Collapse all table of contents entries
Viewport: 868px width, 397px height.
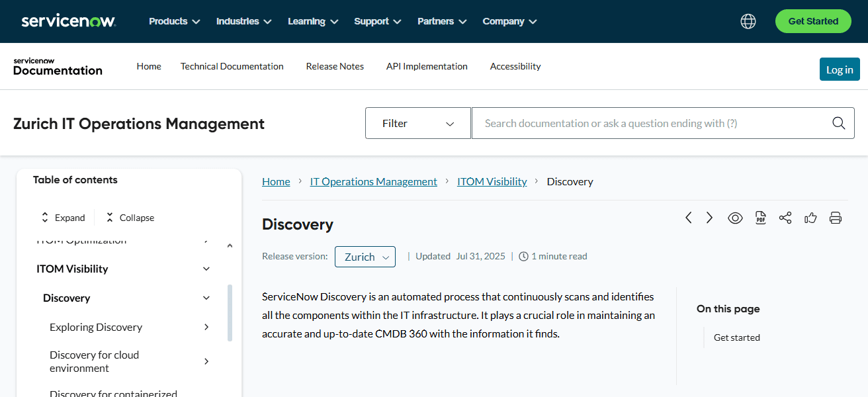(130, 218)
